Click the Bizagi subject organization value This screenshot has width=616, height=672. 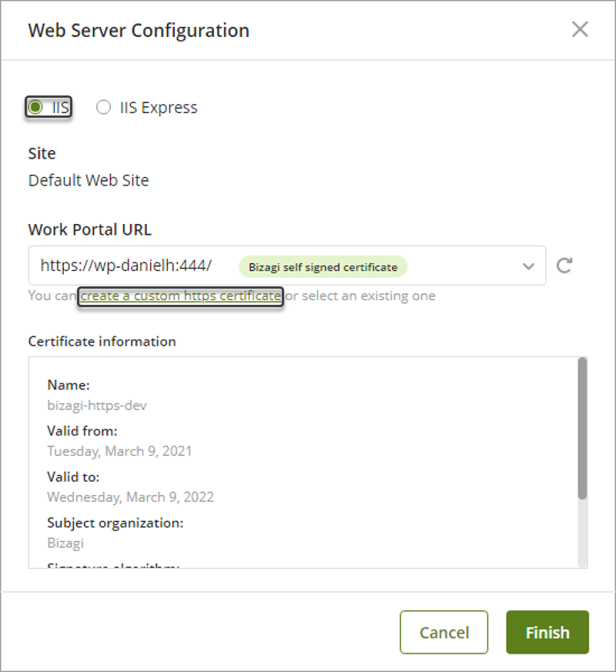pos(65,543)
